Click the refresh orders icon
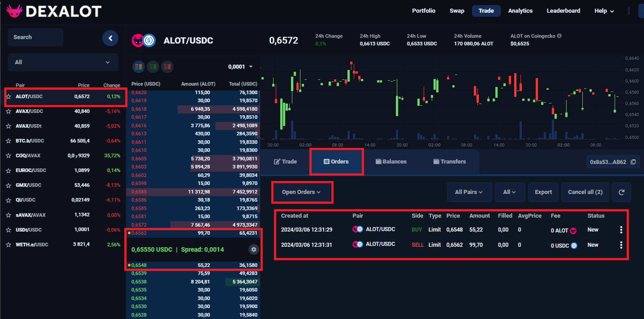The width and height of the screenshot is (644, 319). click(621, 192)
